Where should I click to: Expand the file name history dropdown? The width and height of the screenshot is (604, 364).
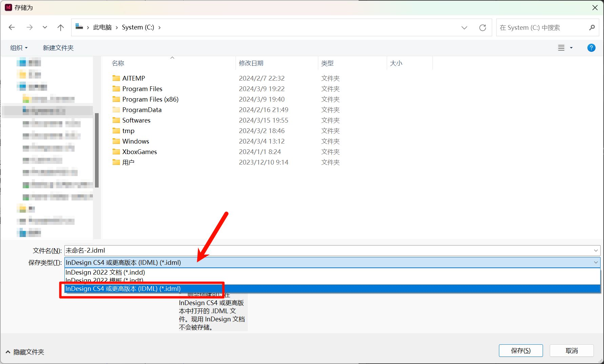click(x=596, y=251)
